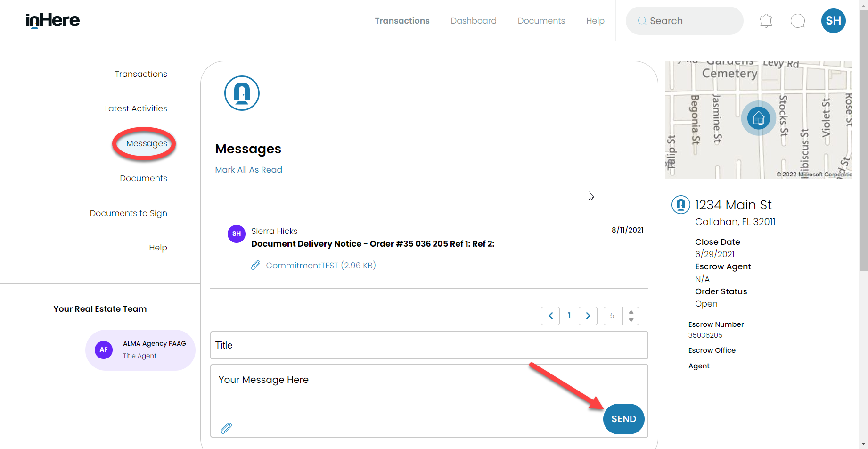Click the home marker on the map
868x449 pixels.
(758, 118)
